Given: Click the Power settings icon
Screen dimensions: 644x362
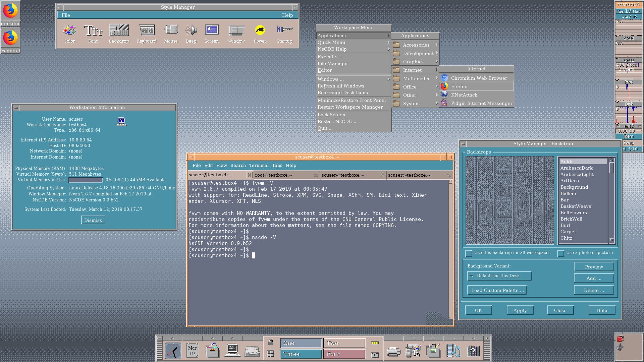Looking at the screenshot, I should click(260, 31).
